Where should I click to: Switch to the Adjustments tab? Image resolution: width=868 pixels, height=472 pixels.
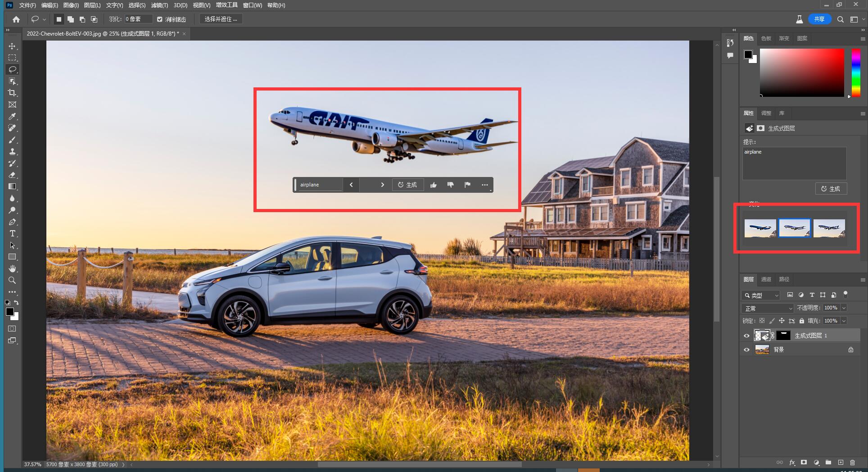tap(766, 113)
